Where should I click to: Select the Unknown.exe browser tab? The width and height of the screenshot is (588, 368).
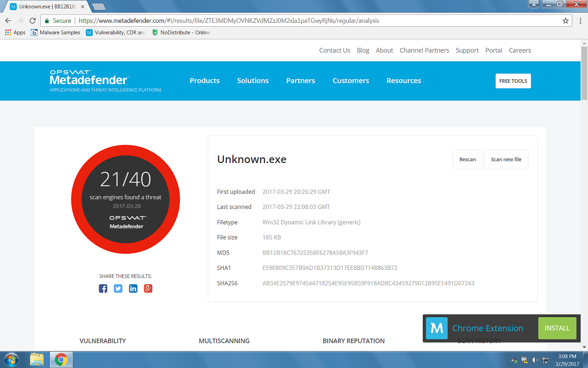pos(47,7)
